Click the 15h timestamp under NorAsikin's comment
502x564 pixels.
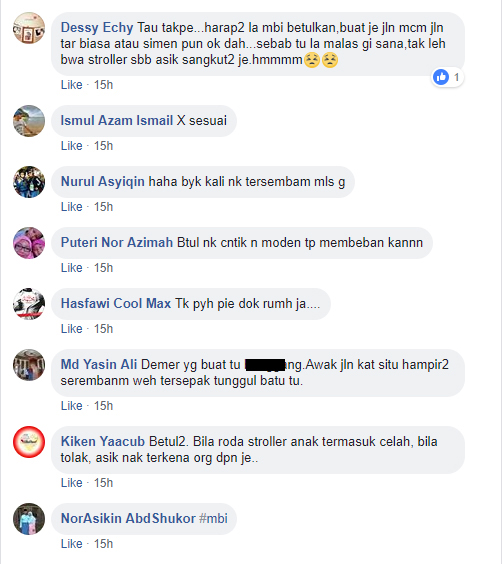pos(103,544)
